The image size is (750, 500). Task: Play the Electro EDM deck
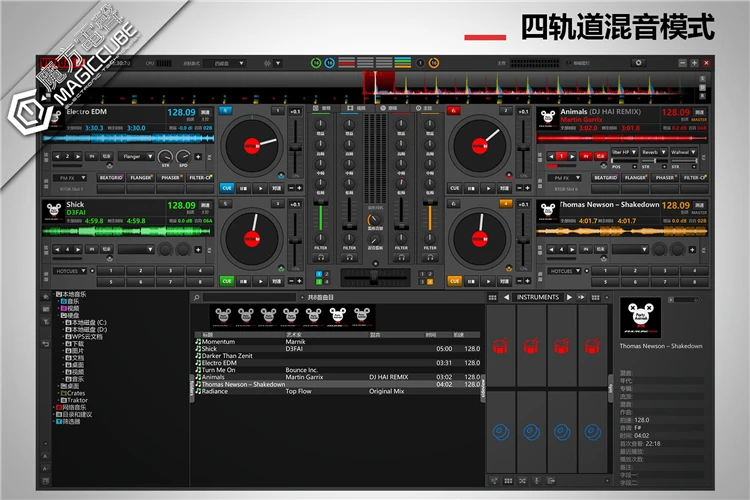(x=260, y=188)
